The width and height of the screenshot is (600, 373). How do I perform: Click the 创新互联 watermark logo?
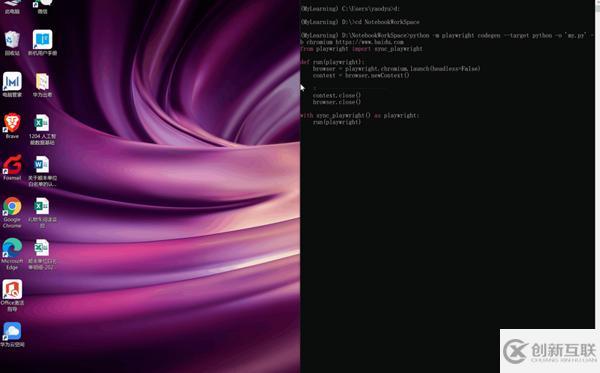[x=550, y=351]
